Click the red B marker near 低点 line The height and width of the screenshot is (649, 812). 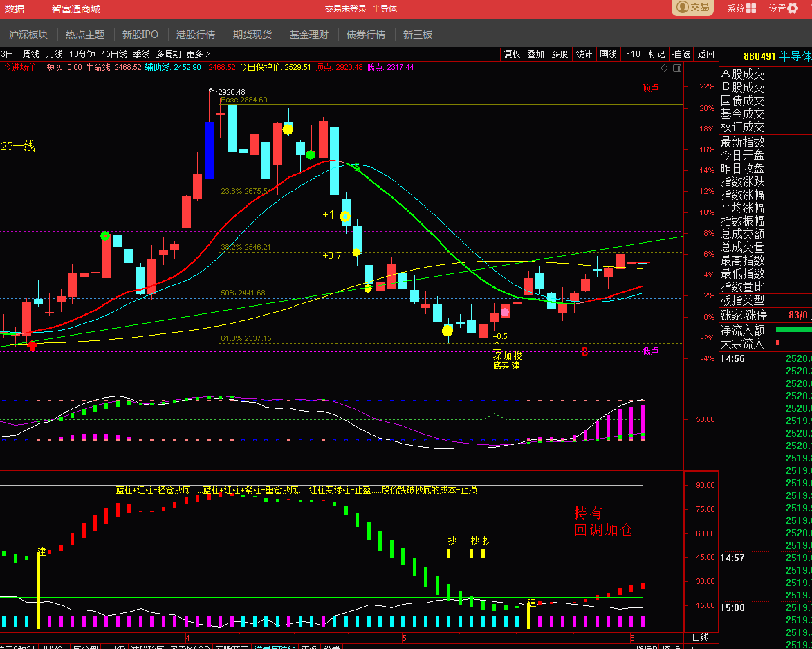(584, 351)
